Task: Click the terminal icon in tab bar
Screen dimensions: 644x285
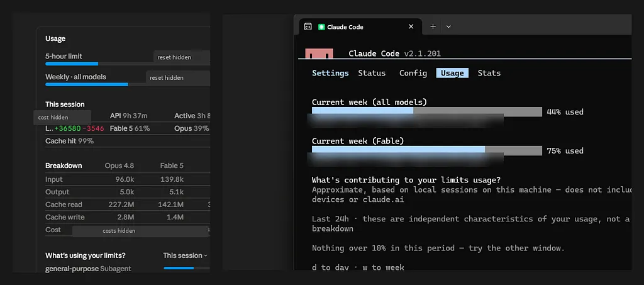Action: (x=308, y=26)
